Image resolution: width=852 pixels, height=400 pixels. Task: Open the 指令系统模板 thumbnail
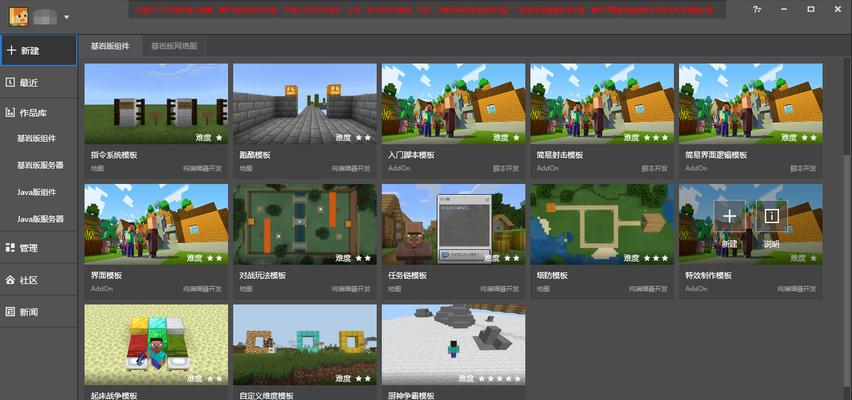coord(156,104)
